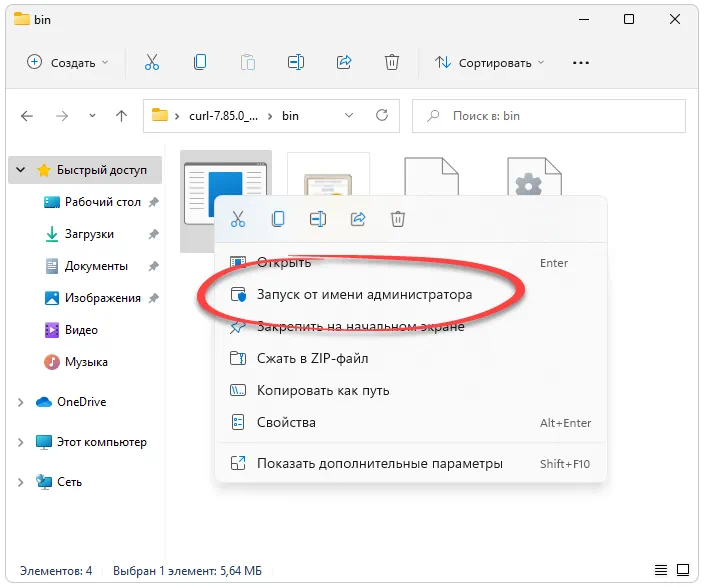Select Запуск от имени администратора
Viewport: 704px width, 587px height.
(x=364, y=295)
